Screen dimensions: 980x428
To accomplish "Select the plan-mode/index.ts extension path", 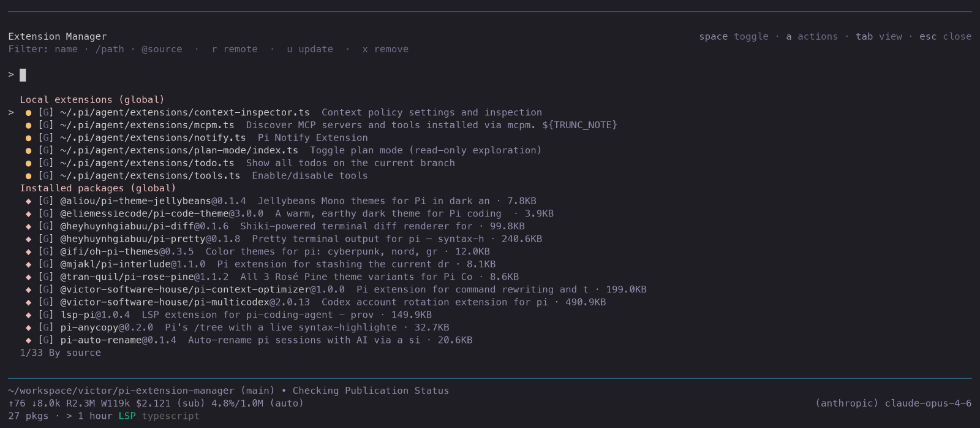I will [179, 150].
